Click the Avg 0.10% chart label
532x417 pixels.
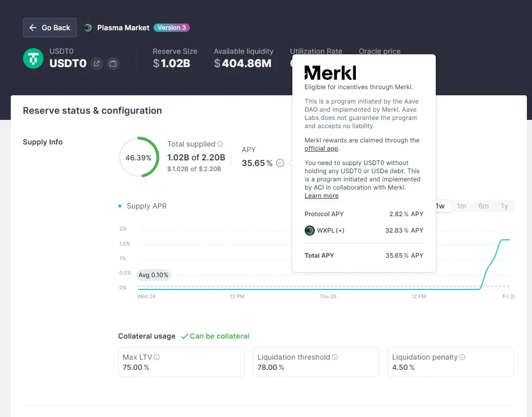(x=153, y=275)
